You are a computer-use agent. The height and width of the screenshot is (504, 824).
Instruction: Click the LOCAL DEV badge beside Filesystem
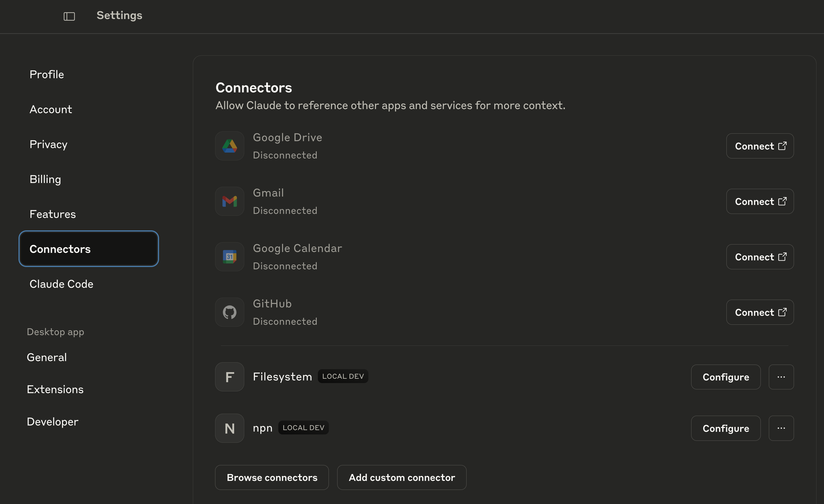click(x=343, y=376)
